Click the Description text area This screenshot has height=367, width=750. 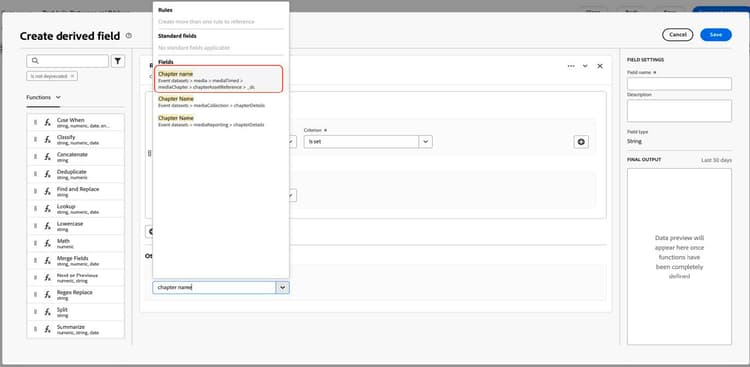click(x=679, y=111)
